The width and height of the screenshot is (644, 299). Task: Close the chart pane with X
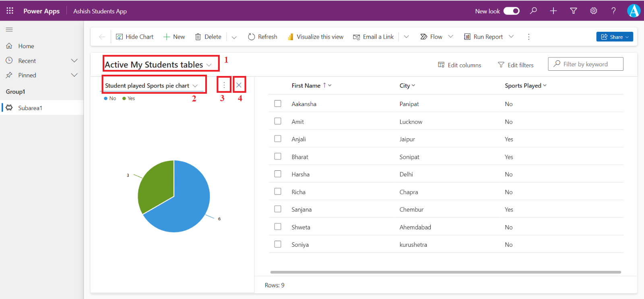tap(239, 85)
